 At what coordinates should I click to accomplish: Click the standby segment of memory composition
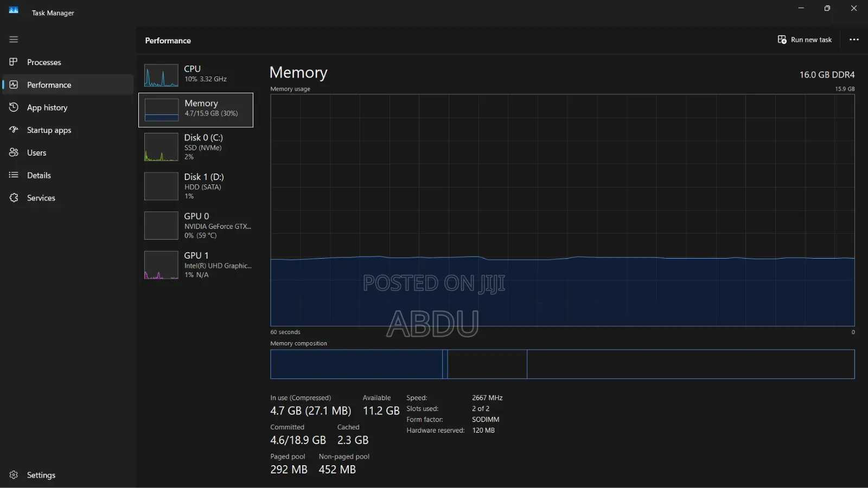coord(487,364)
